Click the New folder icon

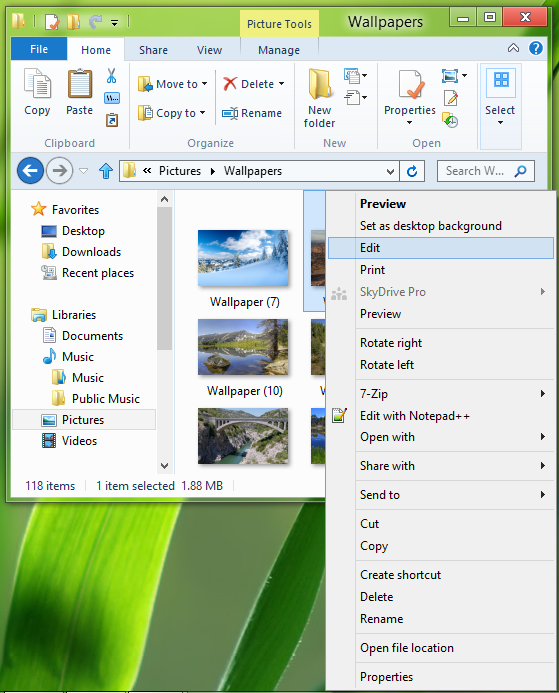(x=319, y=84)
